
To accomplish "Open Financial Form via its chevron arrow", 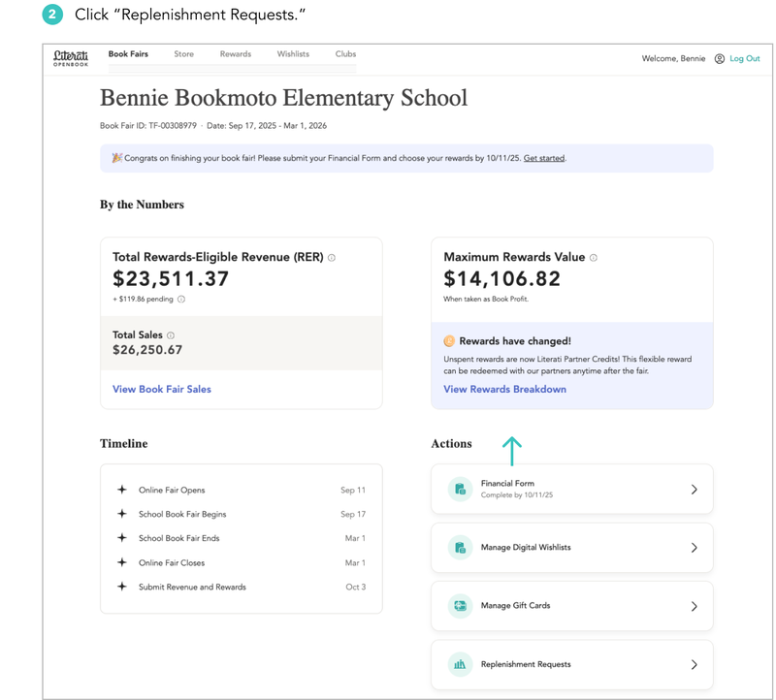I will (x=694, y=490).
